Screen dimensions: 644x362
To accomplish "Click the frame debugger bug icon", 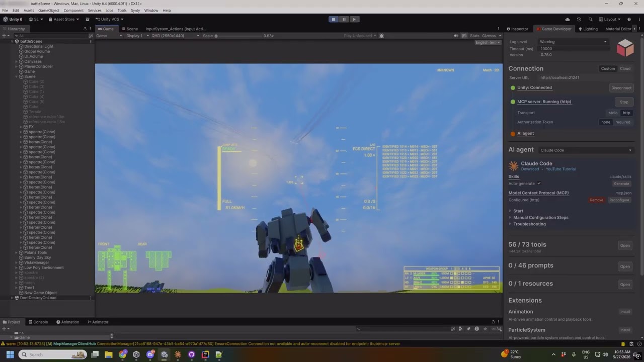I will pos(381,36).
